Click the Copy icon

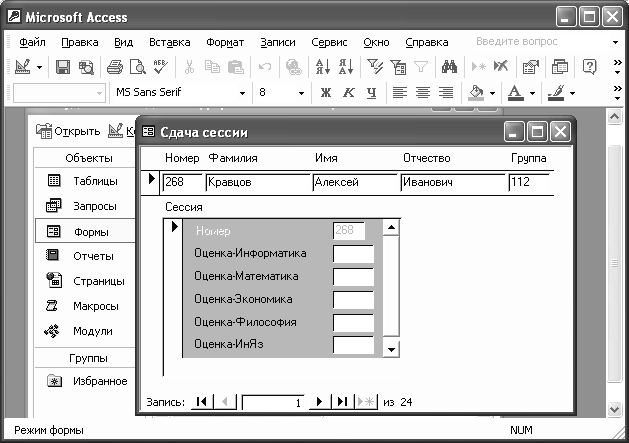pyautogui.click(x=212, y=67)
